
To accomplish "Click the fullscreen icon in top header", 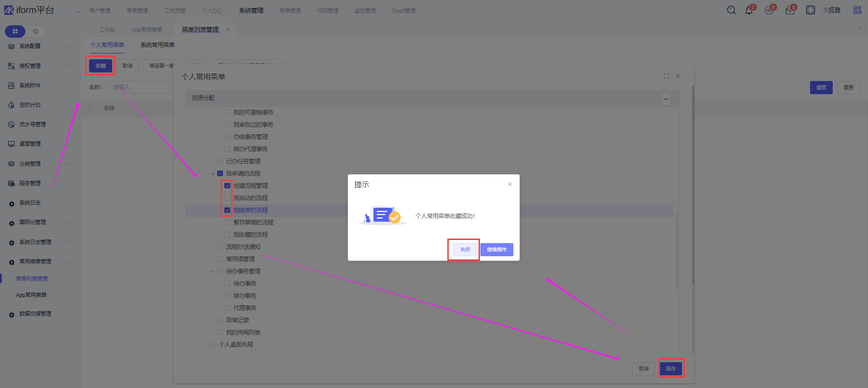I will click(810, 10).
